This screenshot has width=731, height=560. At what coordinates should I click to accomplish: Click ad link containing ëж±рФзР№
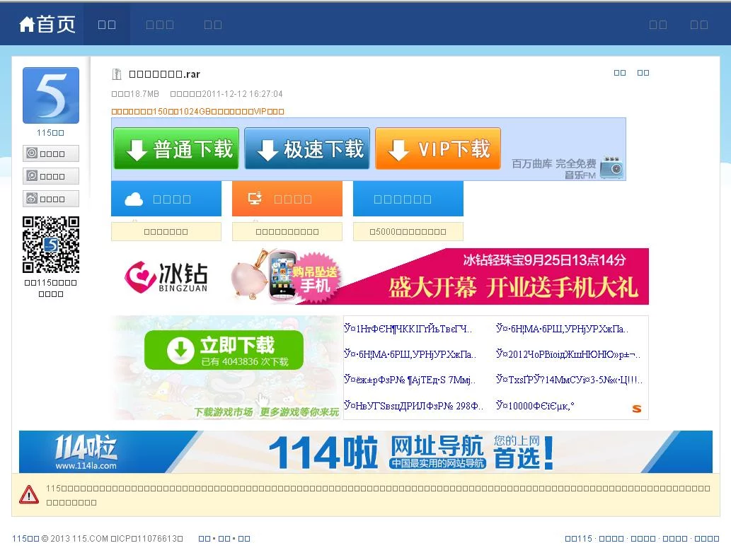410,380
